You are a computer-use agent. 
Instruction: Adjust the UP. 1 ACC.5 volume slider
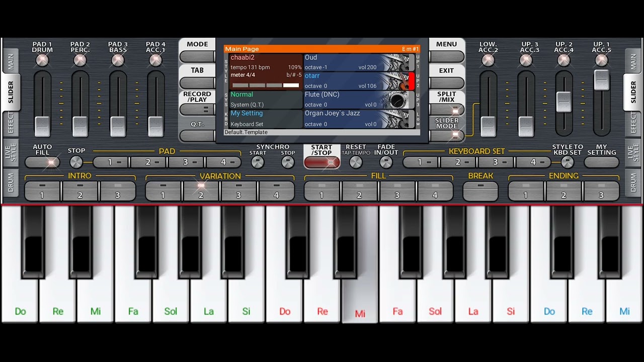[x=601, y=80]
